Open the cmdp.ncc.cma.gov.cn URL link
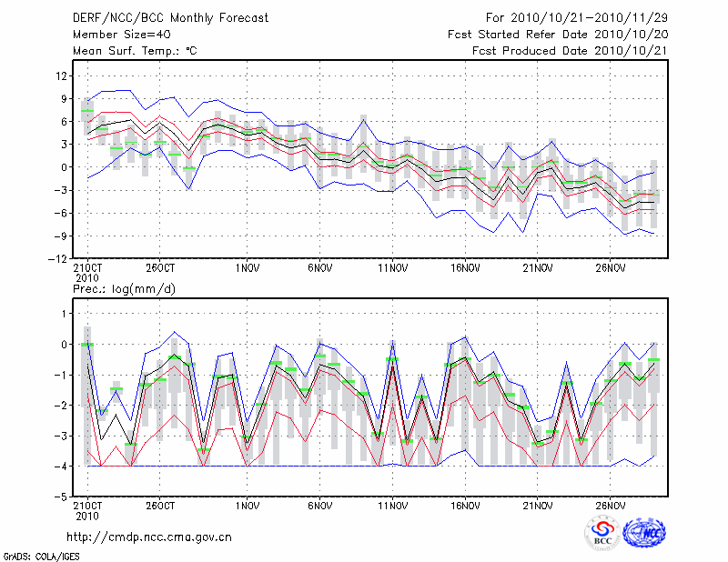The height and width of the screenshot is (562, 728). pyautogui.click(x=149, y=537)
